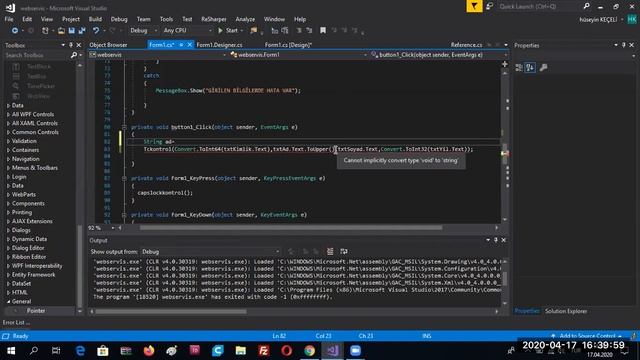The width and height of the screenshot is (640, 360).
Task: Switch to the Solution Explorer tab
Action: click(x=566, y=311)
